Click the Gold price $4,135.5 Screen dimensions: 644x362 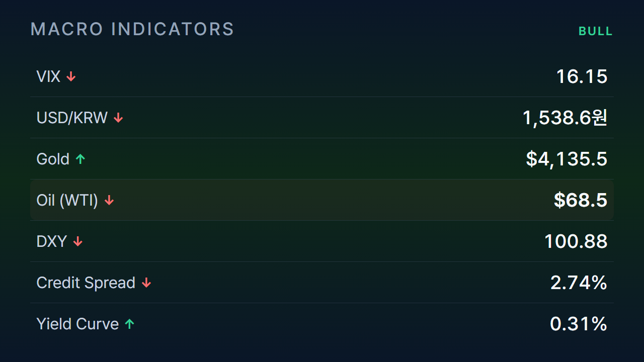[567, 159]
